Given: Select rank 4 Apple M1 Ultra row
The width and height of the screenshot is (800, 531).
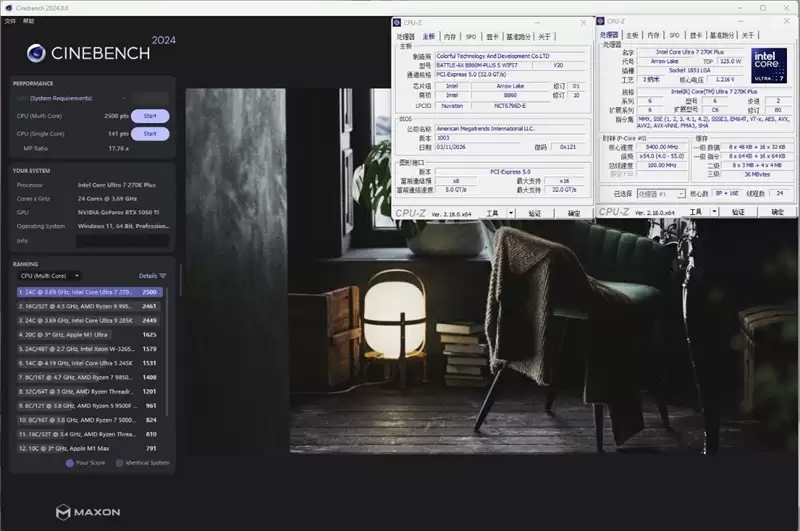Looking at the screenshot, I should (90, 335).
